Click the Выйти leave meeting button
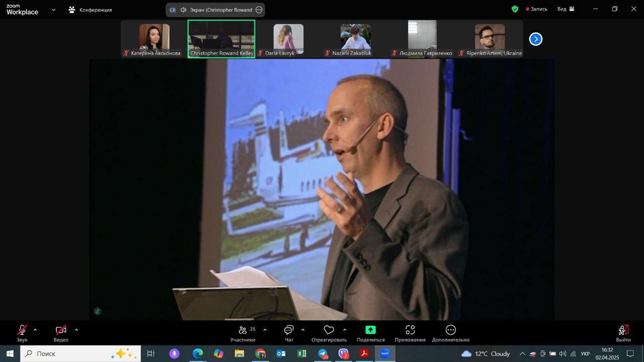This screenshot has height=362, width=644. click(623, 333)
